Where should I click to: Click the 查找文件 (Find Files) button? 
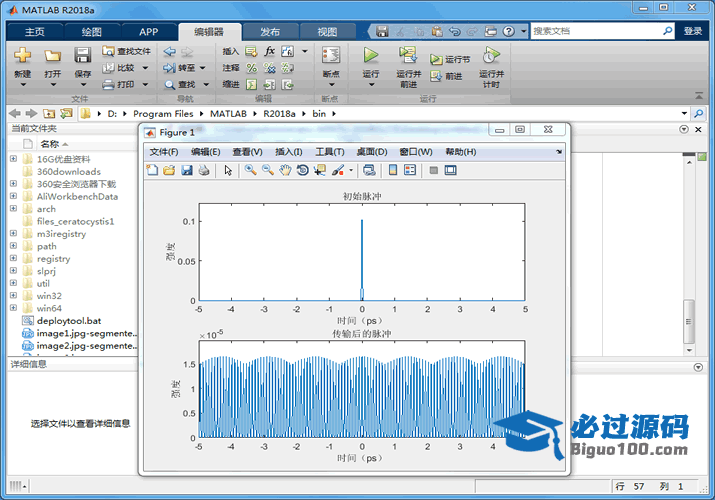coord(126,51)
